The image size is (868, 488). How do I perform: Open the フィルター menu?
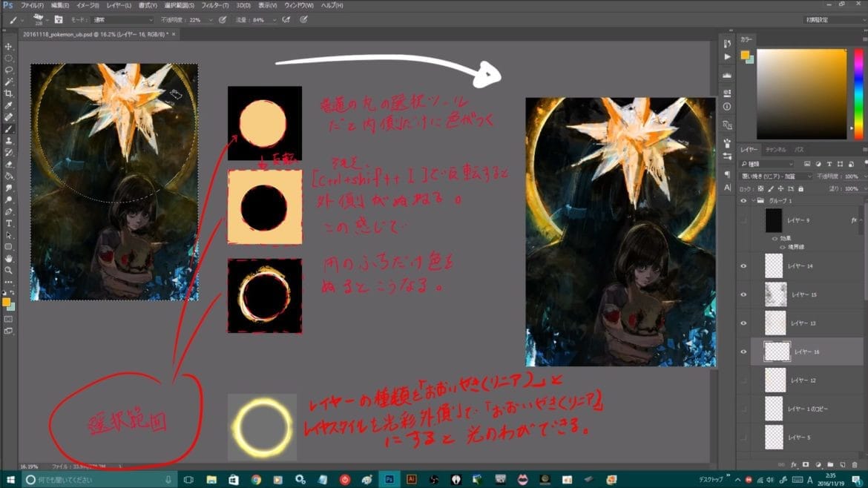[214, 5]
